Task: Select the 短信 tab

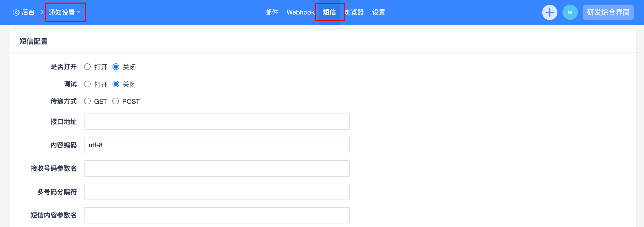Action: pyautogui.click(x=329, y=12)
